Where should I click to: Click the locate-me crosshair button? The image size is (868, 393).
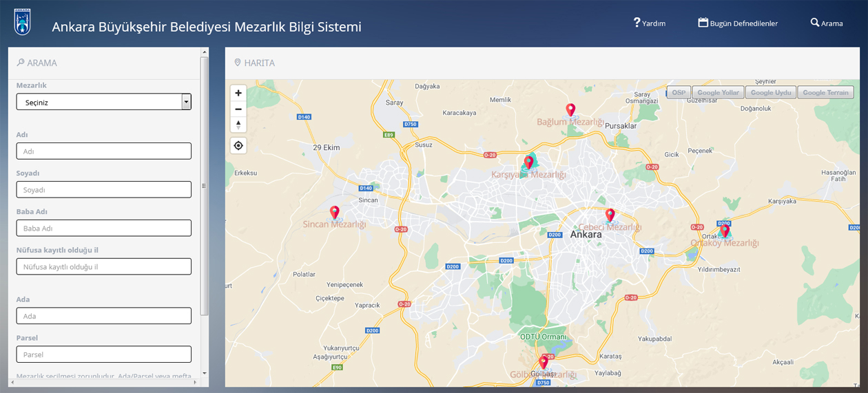(238, 146)
